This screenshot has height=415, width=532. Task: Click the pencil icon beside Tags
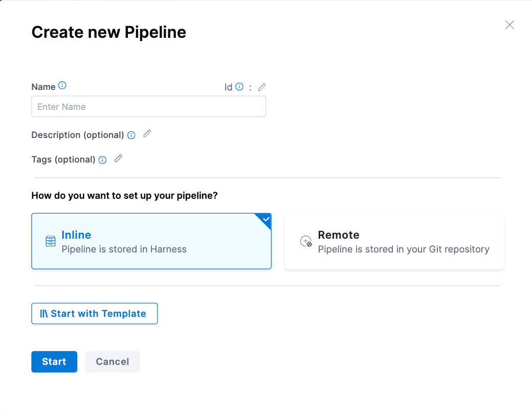(x=118, y=158)
